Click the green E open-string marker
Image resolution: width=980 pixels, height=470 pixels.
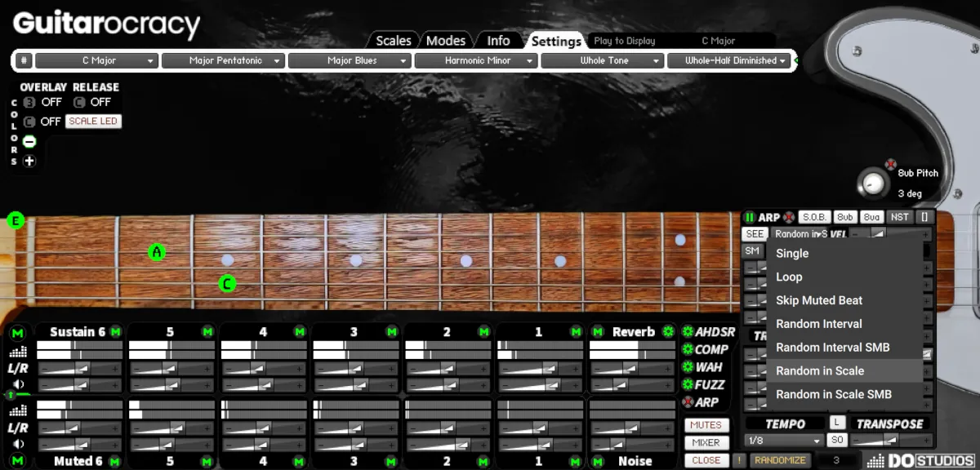coord(16,220)
